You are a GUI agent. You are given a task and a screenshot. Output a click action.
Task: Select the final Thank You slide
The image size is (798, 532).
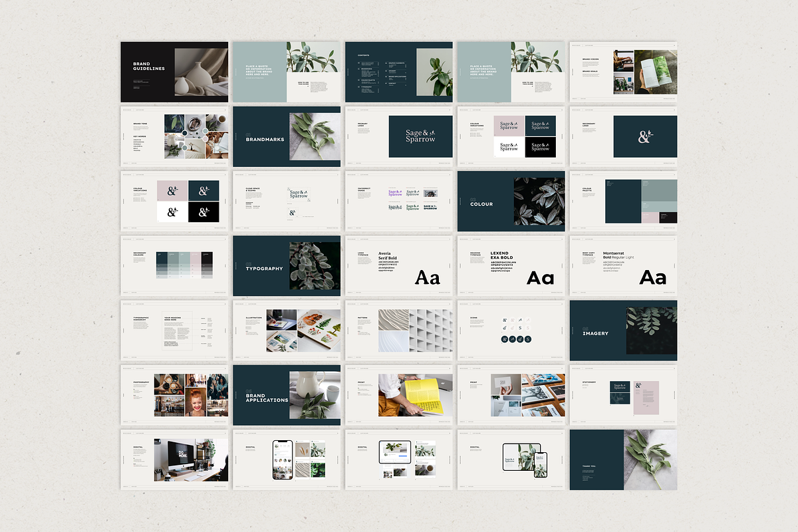(623, 460)
